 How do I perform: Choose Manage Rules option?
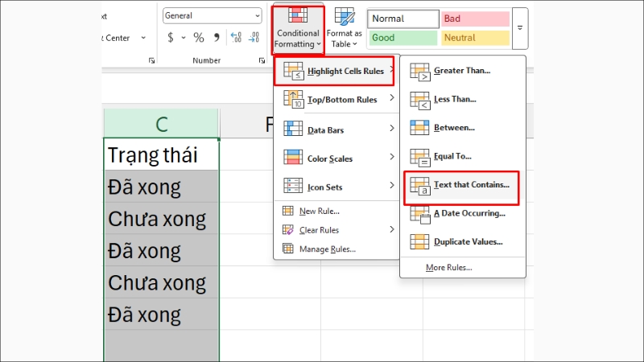(x=336, y=249)
